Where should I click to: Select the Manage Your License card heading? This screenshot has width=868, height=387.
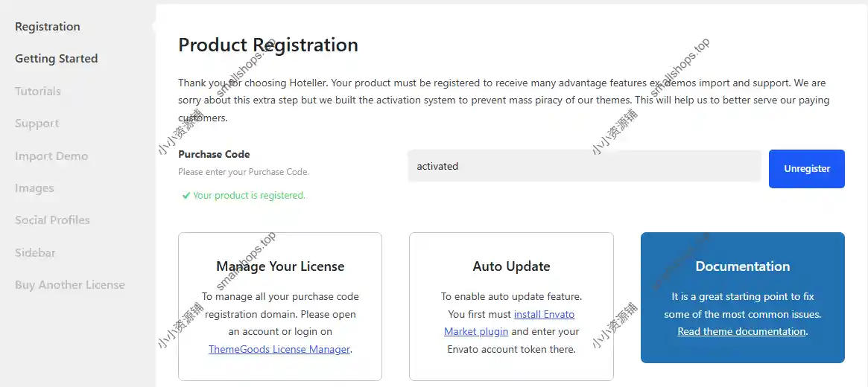[280, 266]
